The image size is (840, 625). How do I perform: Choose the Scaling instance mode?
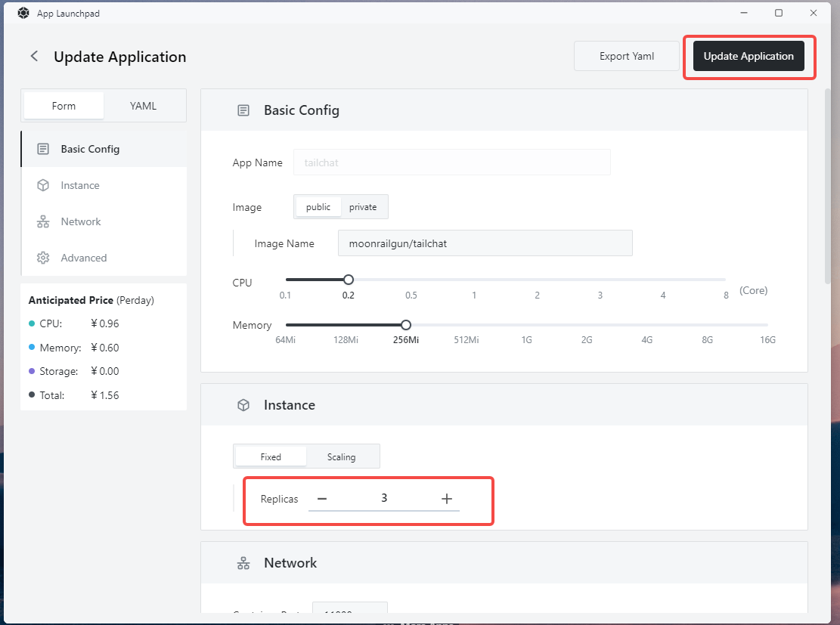[x=341, y=456]
